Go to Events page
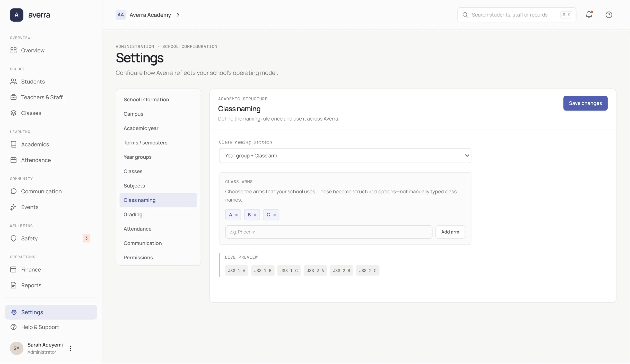This screenshot has height=364, width=630. pyautogui.click(x=51, y=207)
